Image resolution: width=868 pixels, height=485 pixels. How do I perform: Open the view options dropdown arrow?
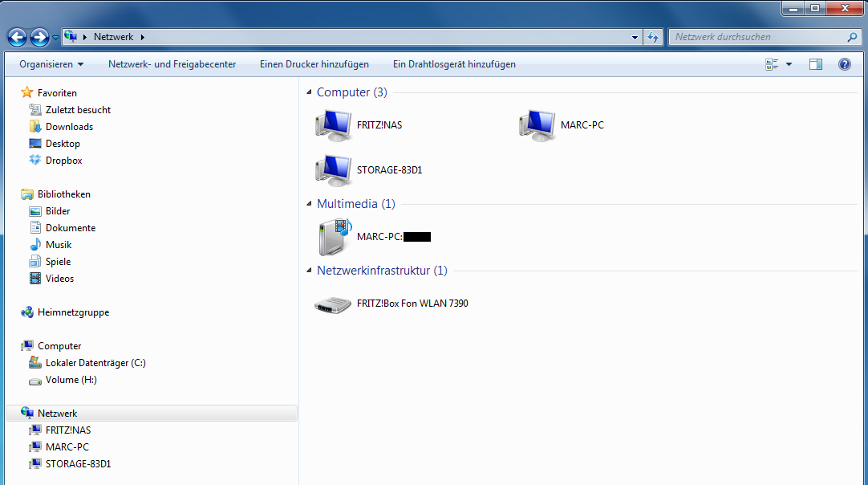point(789,64)
